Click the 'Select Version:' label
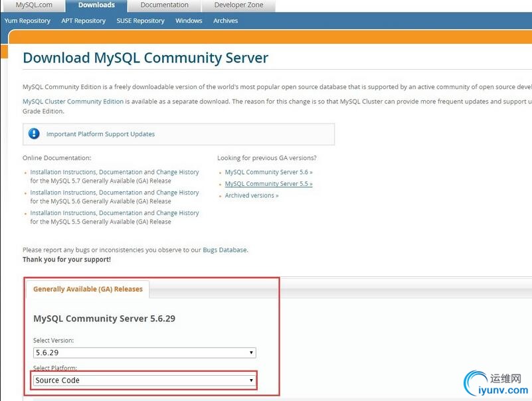This screenshot has height=401, width=532. click(53, 341)
